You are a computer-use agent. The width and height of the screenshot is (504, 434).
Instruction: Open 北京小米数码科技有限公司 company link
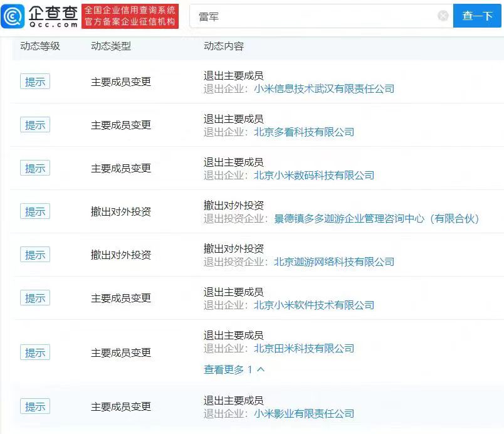click(x=314, y=176)
